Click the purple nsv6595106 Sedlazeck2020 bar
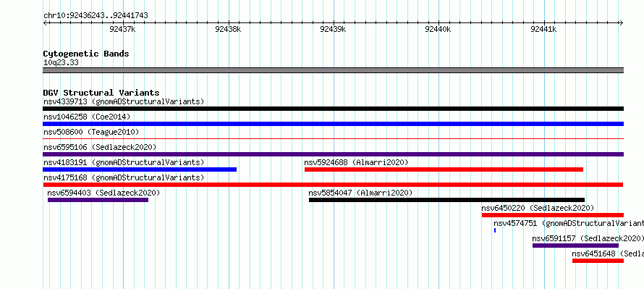Image resolution: width=644 pixels, height=289 pixels. tap(333, 154)
